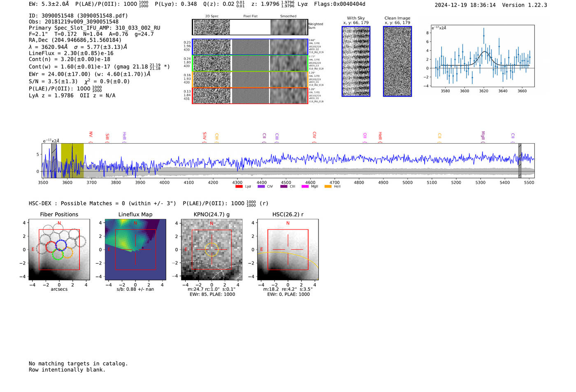The image size is (576, 392).
Task: Click the HeII orange legend swatch
Action: (328, 187)
